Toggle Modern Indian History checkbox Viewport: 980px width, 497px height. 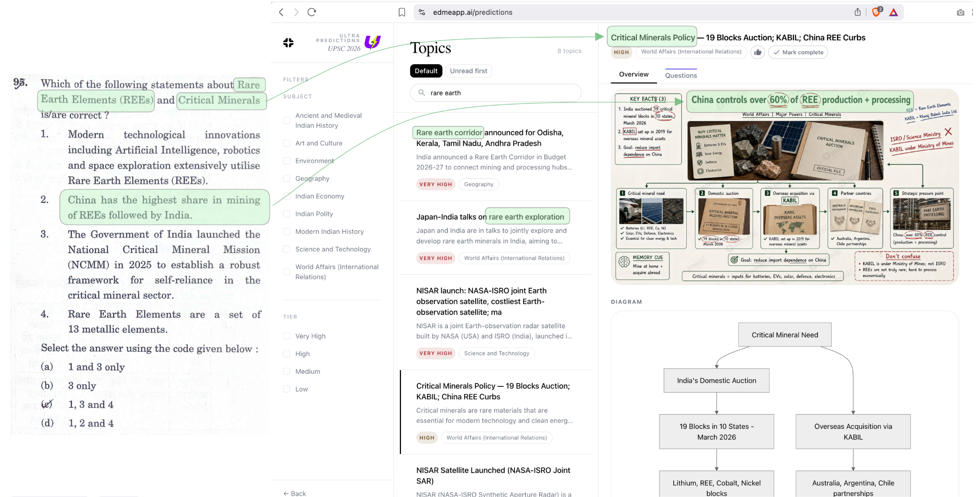click(x=287, y=232)
